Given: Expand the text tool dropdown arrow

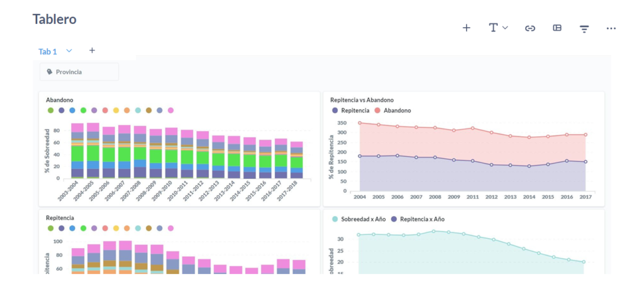Looking at the screenshot, I should [505, 28].
